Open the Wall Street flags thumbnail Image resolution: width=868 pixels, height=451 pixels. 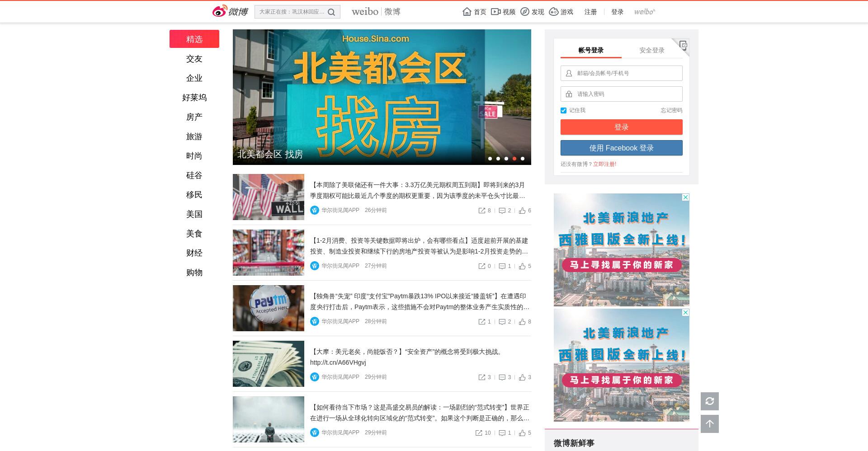coord(269,197)
